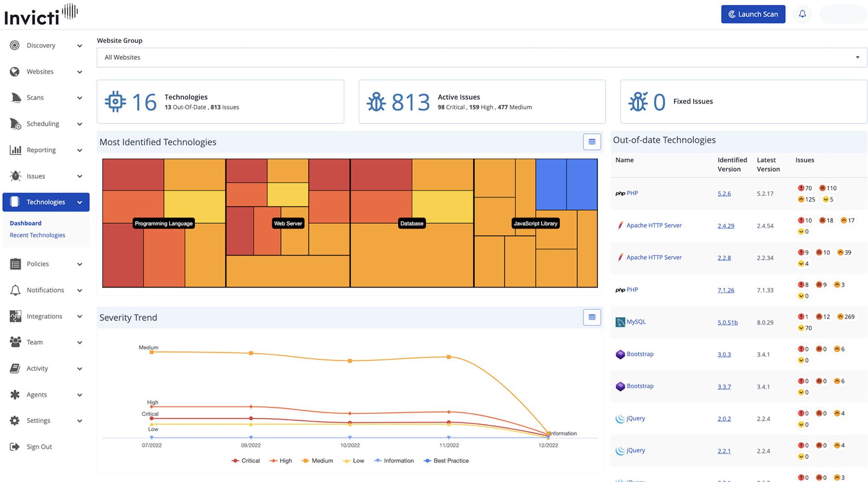Viewport: 868px width, 482px height.
Task: Expand the Scheduling menu chevron
Action: pyautogui.click(x=80, y=124)
